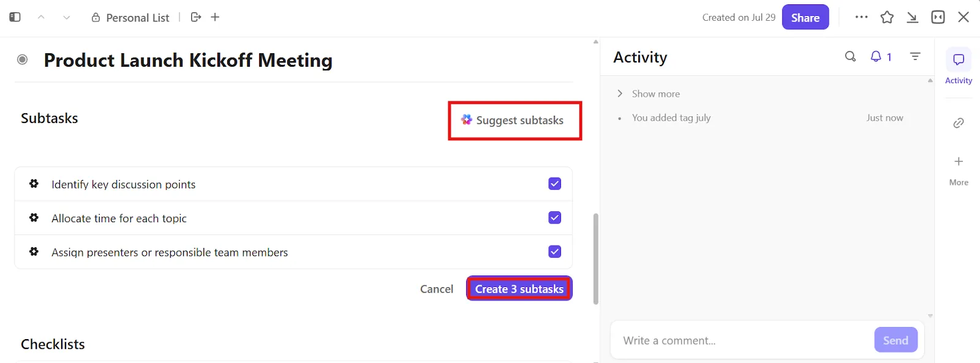Click inside Write a comment field
This screenshot has width=980, height=363.
(x=742, y=340)
